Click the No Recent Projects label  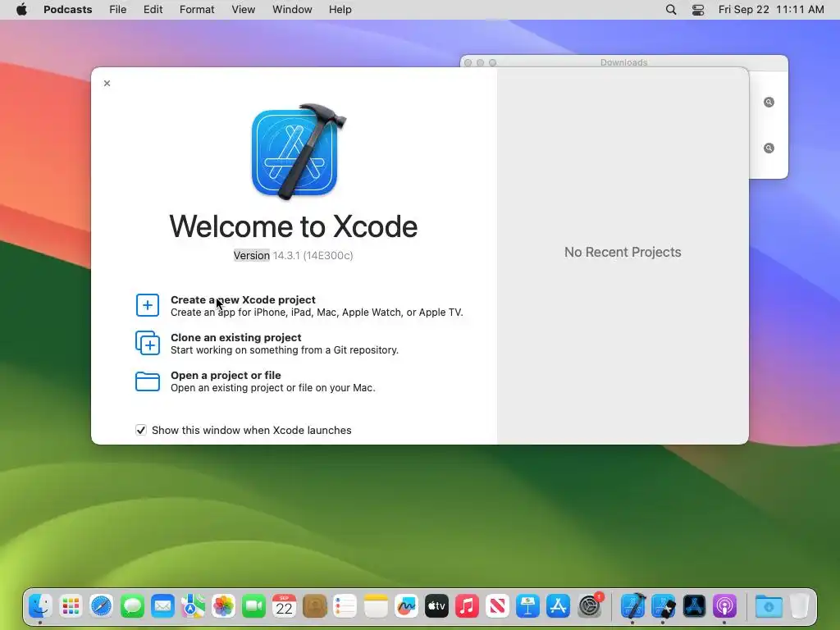point(623,253)
